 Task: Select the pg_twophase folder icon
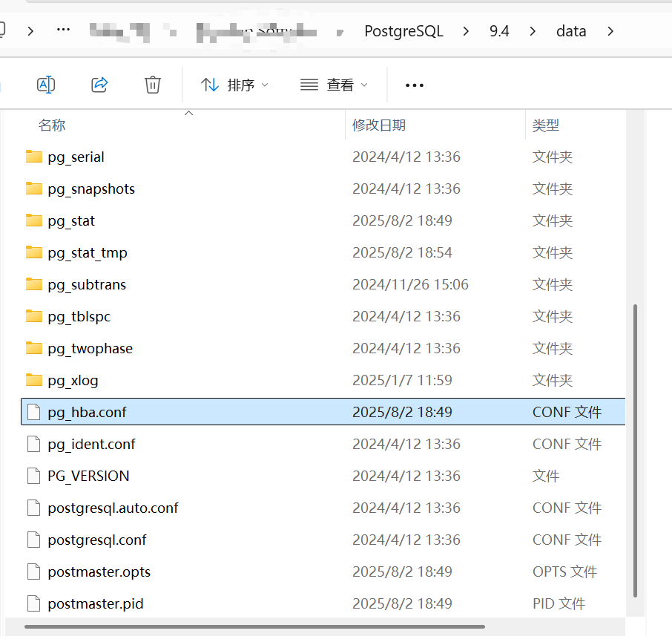(34, 348)
